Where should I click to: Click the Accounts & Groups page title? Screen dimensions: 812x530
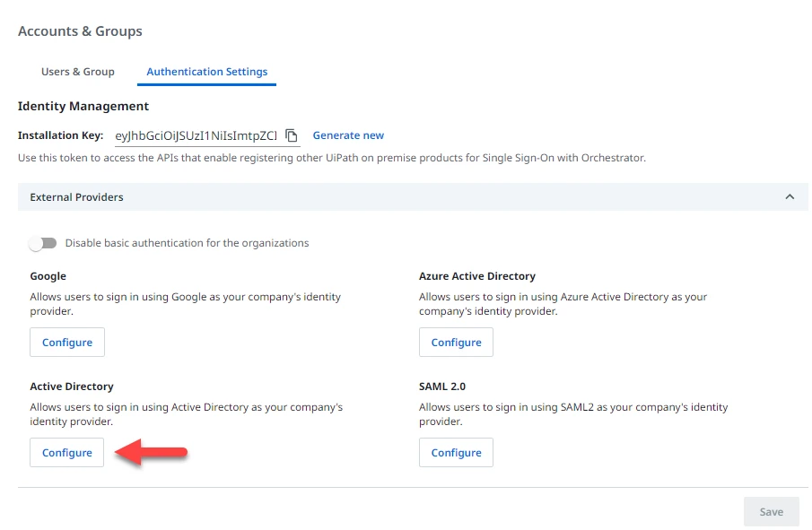[x=80, y=31]
